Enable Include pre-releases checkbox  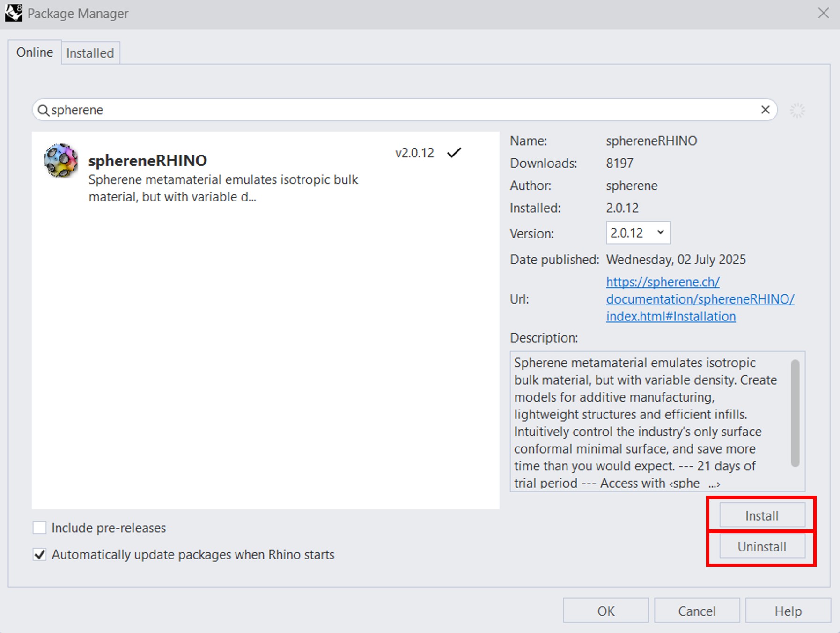40,528
